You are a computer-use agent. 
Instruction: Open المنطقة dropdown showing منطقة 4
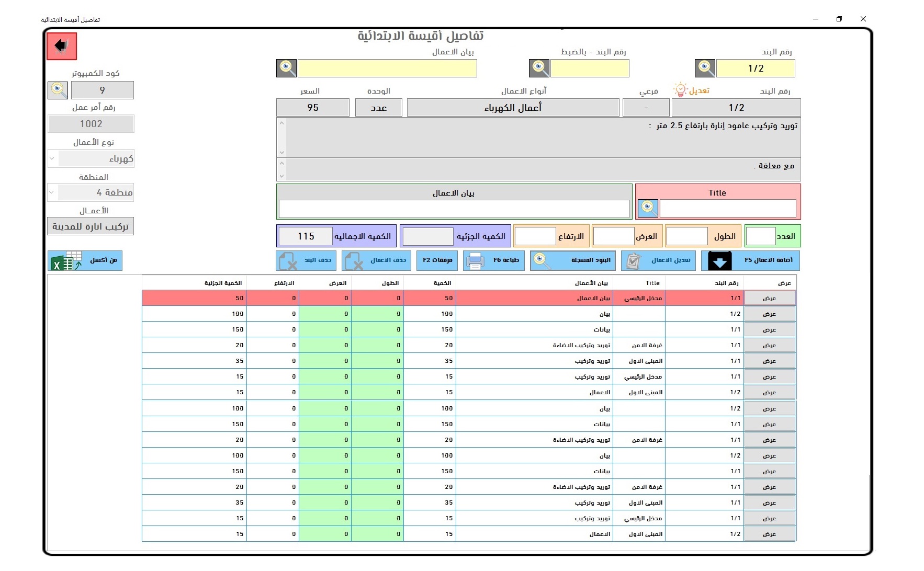[x=52, y=192]
